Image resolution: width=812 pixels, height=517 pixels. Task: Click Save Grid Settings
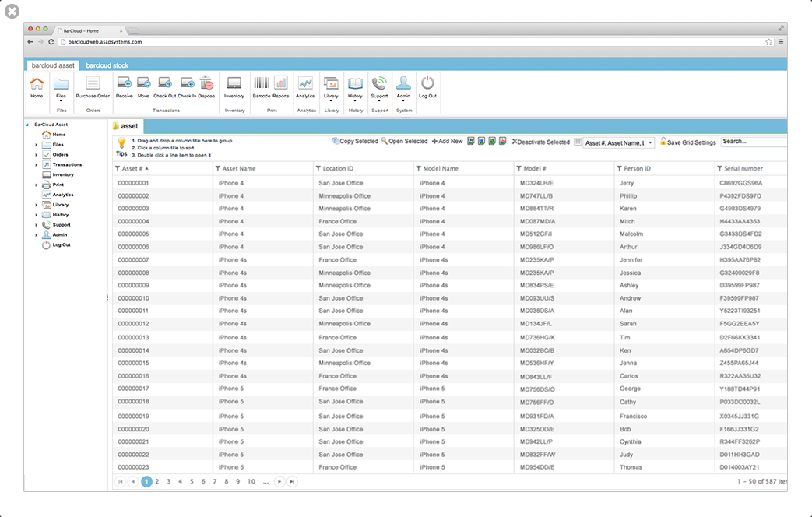click(x=687, y=142)
